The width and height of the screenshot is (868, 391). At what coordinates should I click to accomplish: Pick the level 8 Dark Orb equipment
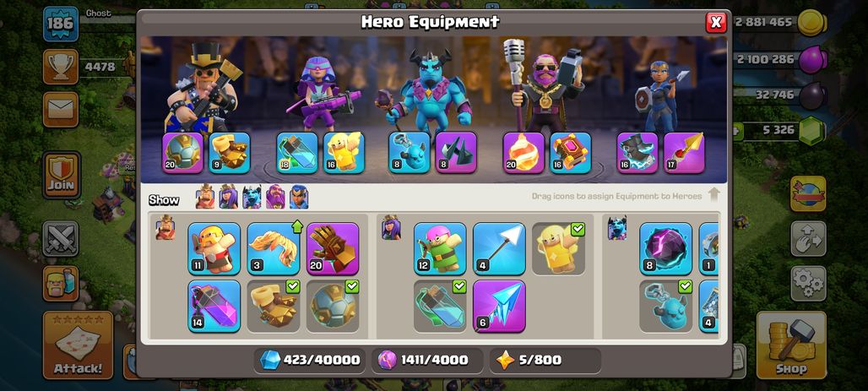[x=666, y=248]
